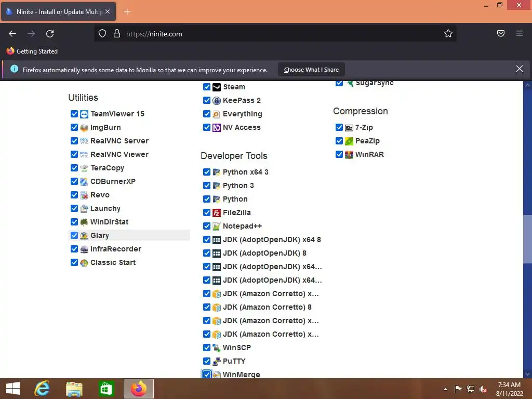Click the TeamViewer 15 app icon

tap(84, 114)
